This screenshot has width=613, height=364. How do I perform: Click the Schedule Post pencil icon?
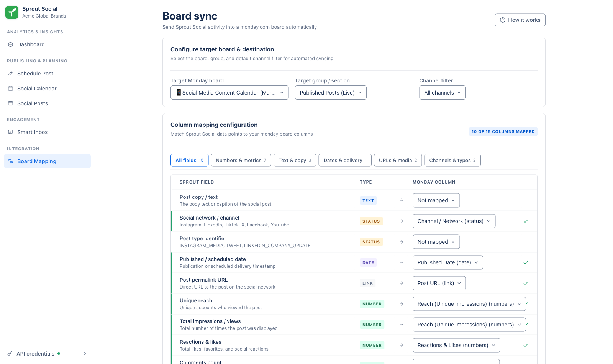(11, 74)
